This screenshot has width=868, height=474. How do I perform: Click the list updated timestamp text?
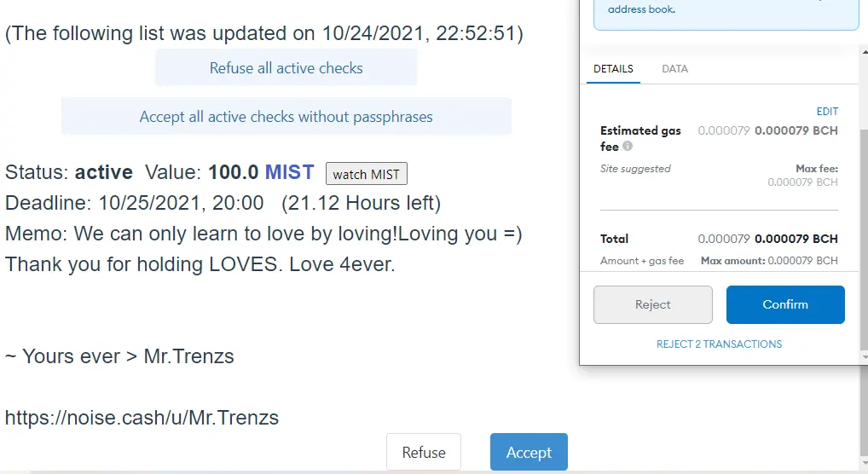tap(264, 33)
